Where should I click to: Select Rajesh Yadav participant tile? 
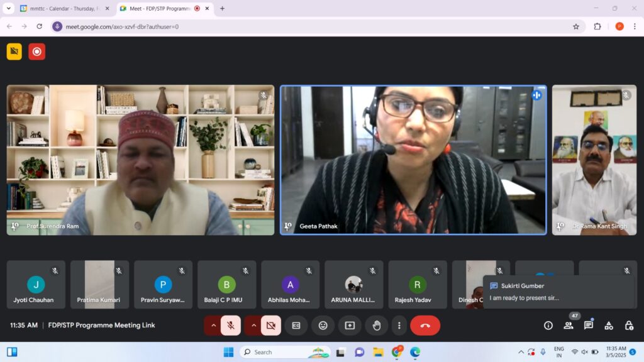(418, 285)
